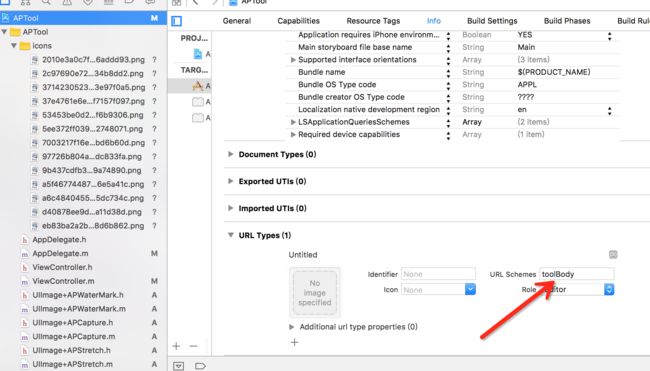650x371 pixels.
Task: Open the Resource Tags tab
Action: 373,21
